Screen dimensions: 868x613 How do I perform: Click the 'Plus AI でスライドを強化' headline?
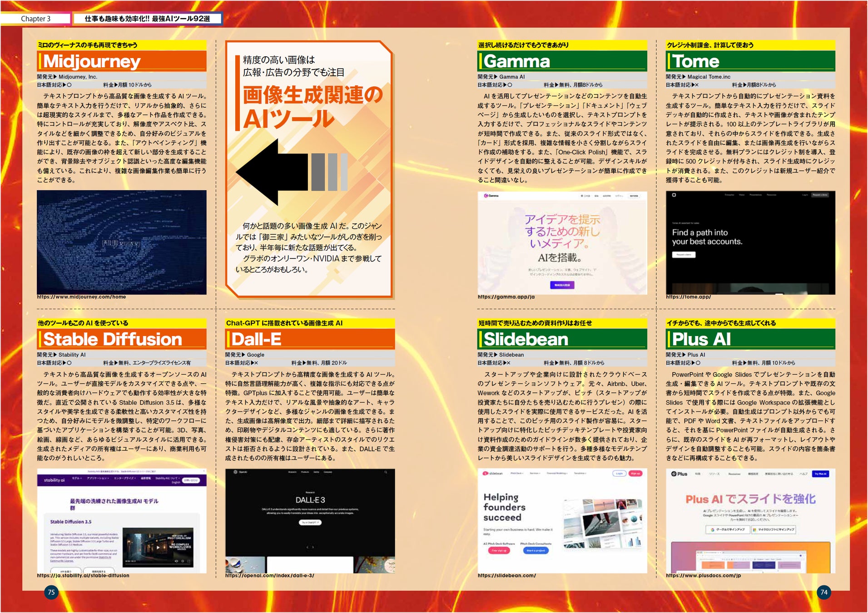pos(750,499)
